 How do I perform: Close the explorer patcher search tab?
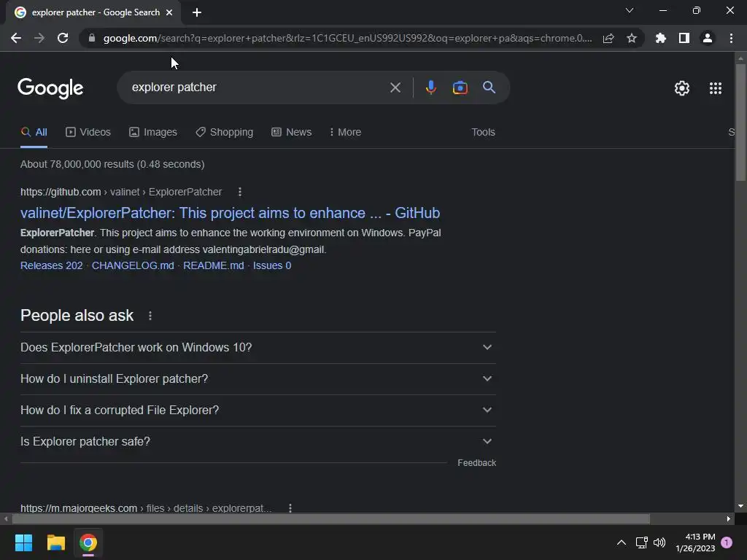pos(169,12)
